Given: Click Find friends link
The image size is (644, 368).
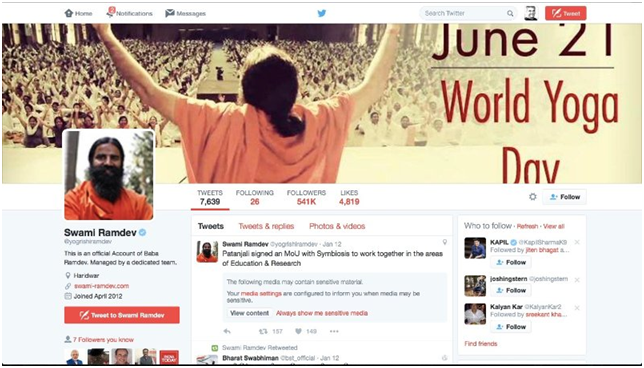Looking at the screenshot, I should click(481, 344).
